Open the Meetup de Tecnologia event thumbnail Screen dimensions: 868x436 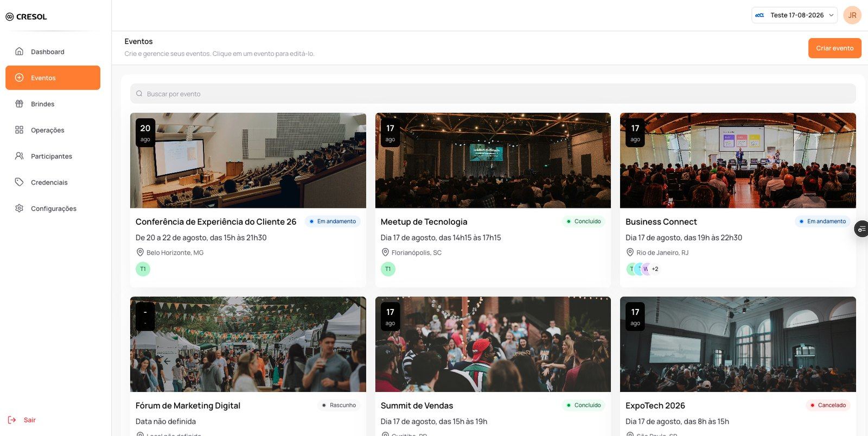click(x=493, y=160)
